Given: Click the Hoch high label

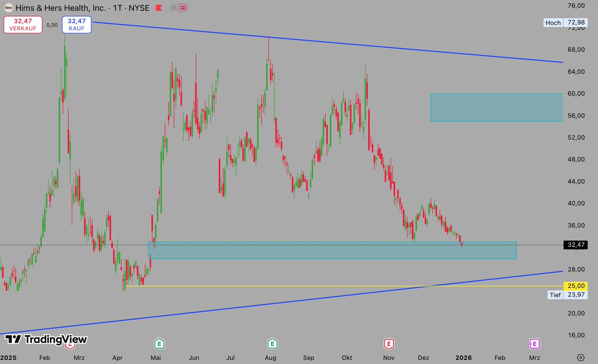Looking at the screenshot, I should click(553, 22).
